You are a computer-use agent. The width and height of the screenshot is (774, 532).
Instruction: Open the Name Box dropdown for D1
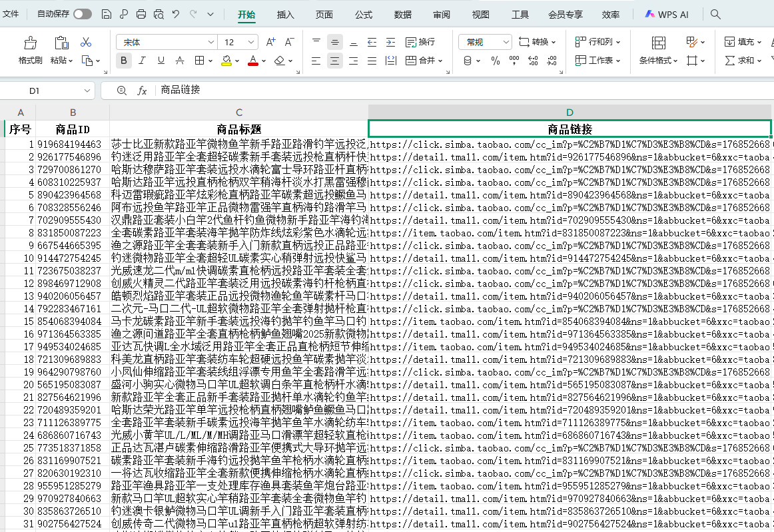(88, 90)
